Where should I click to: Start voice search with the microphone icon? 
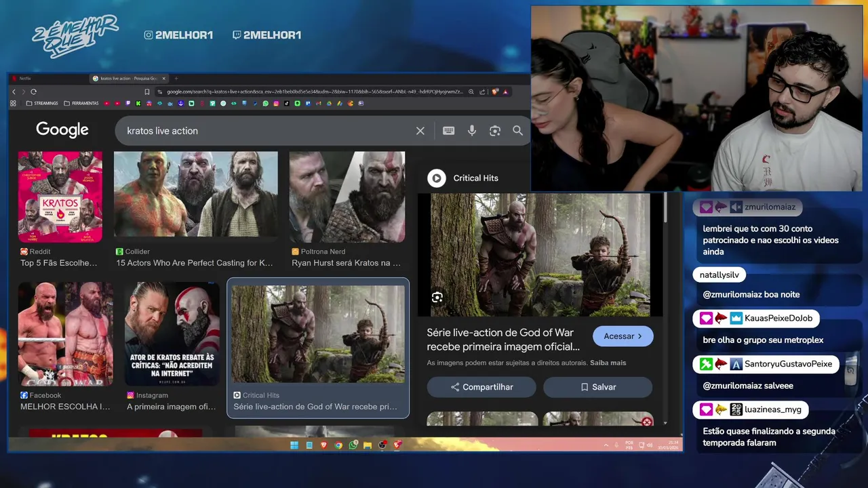[472, 131]
